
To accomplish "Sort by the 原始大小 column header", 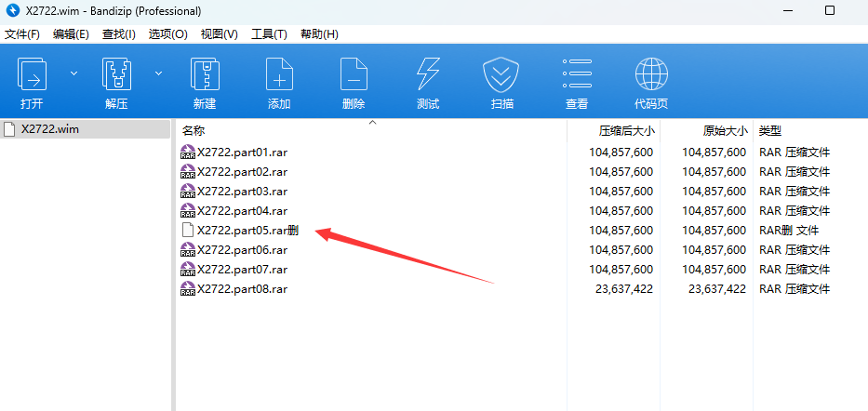I will click(725, 131).
